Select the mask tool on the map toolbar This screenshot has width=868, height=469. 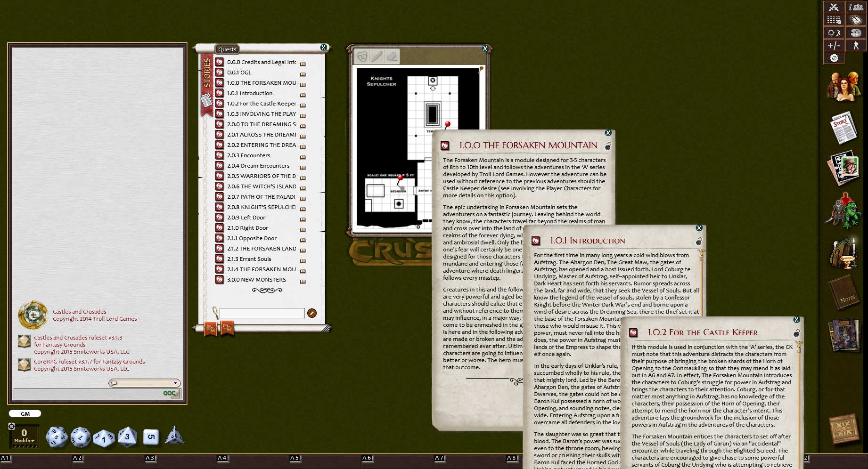[x=362, y=57]
